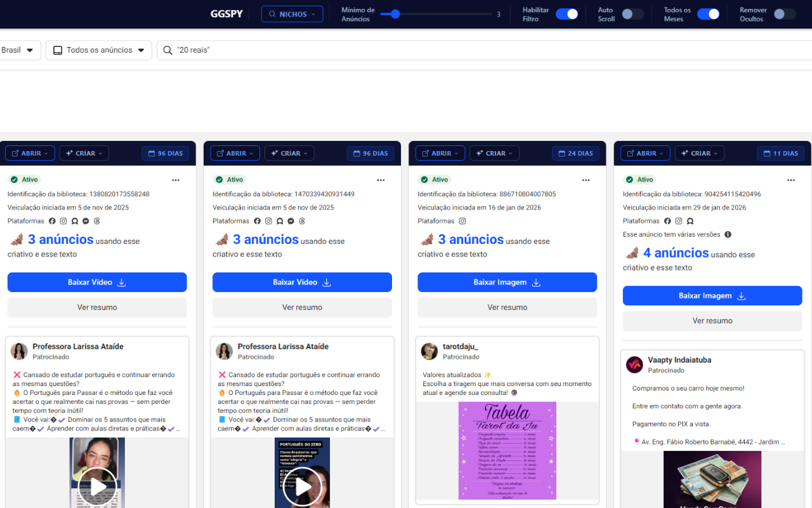Open the "Todos os anúncios" dropdown
This screenshot has width=812, height=508.
click(x=99, y=50)
